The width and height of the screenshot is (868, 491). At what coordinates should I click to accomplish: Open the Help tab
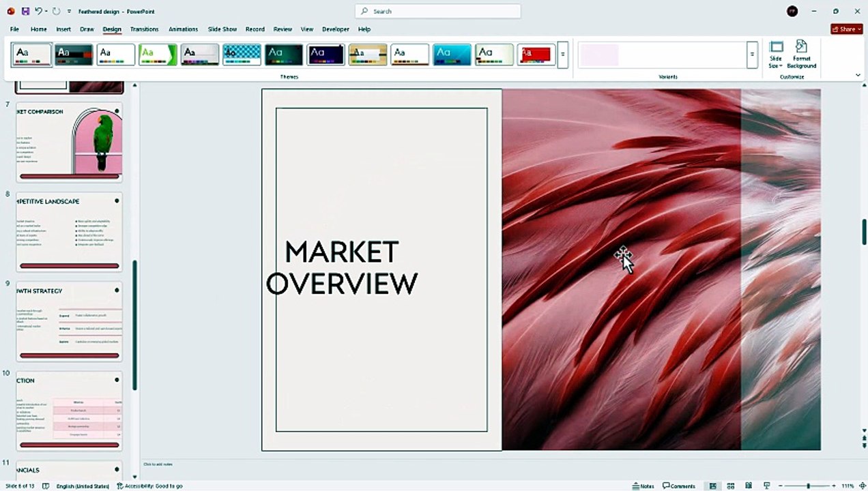point(364,29)
